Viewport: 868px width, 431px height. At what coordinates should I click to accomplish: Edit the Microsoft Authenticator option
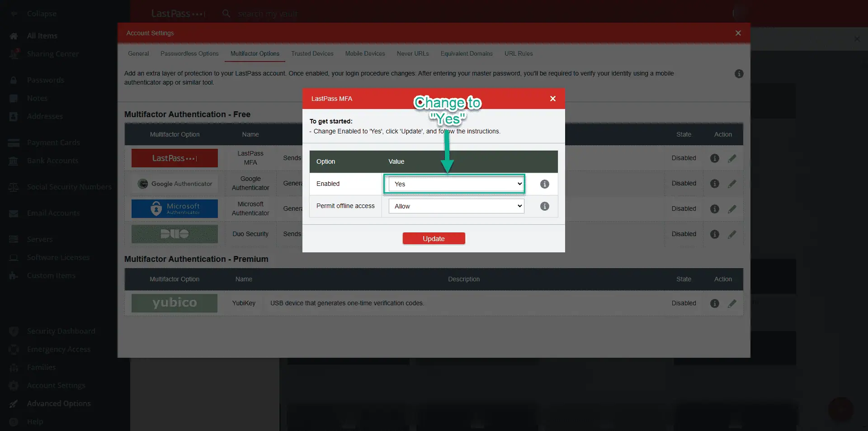(x=732, y=209)
